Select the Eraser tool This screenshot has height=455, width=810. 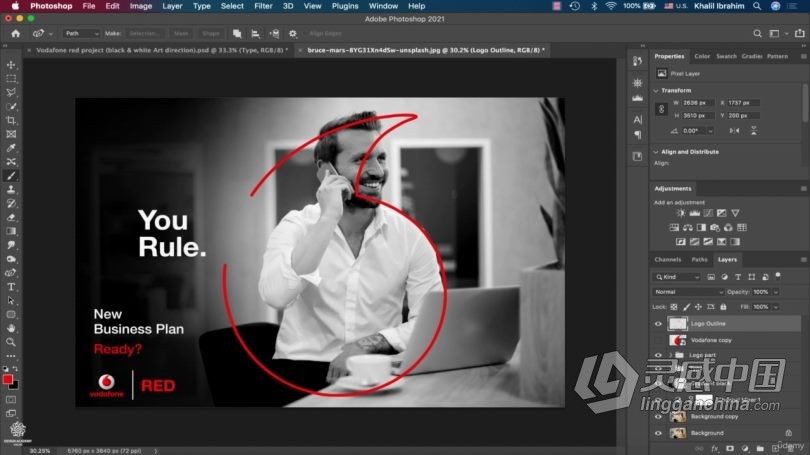pyautogui.click(x=11, y=217)
